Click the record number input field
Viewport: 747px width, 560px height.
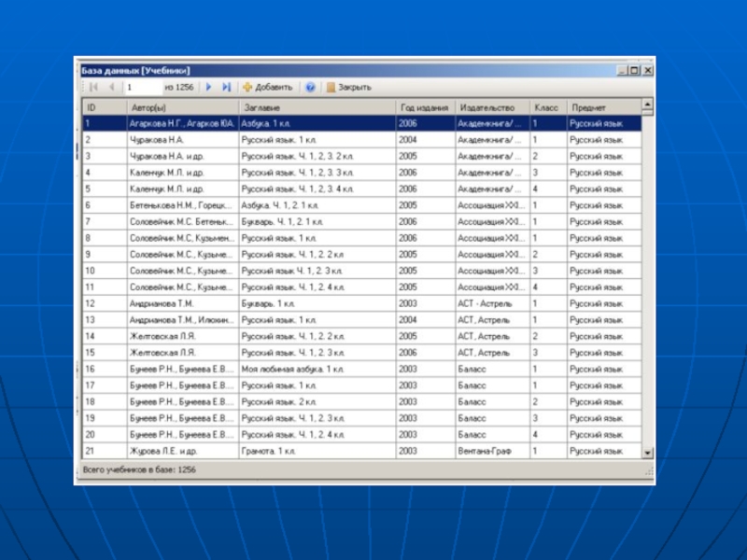(142, 87)
